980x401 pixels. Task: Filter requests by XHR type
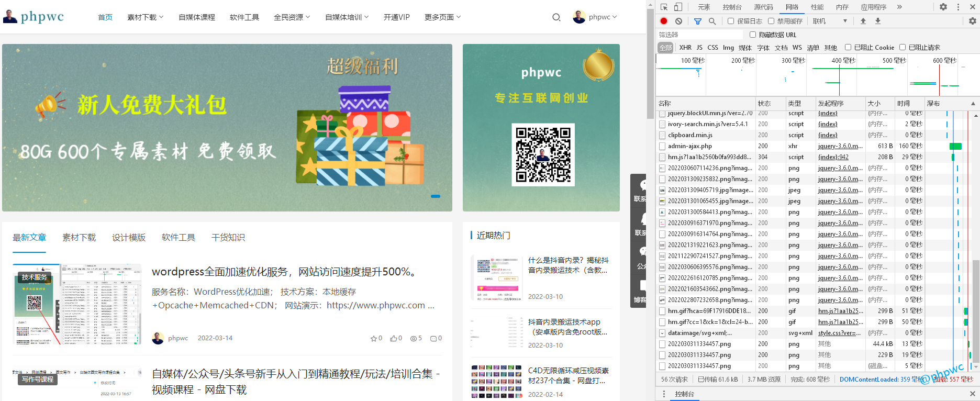click(685, 48)
